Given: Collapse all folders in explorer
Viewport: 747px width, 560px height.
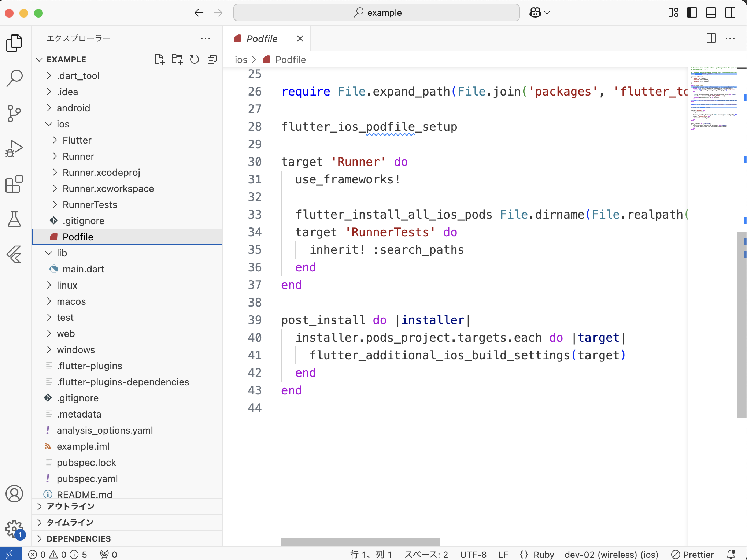Looking at the screenshot, I should (x=212, y=59).
